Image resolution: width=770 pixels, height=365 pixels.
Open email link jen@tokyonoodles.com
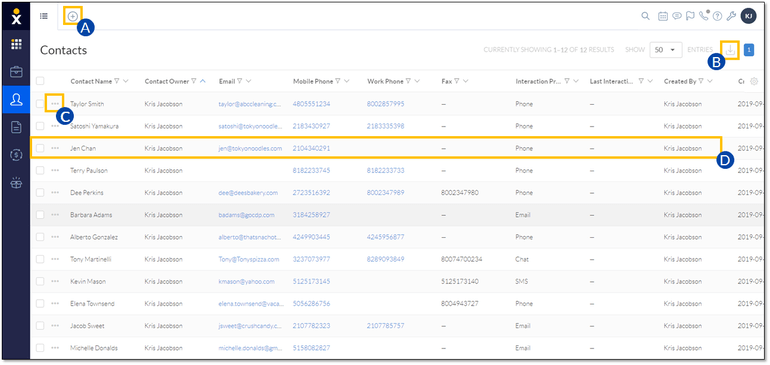[x=250, y=148]
